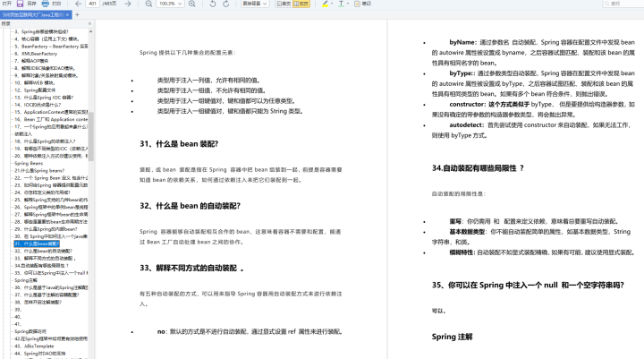This screenshot has height=359, width=644.
Task: Open outline item '44、Spring对DAO的支持'
Action: (40, 354)
